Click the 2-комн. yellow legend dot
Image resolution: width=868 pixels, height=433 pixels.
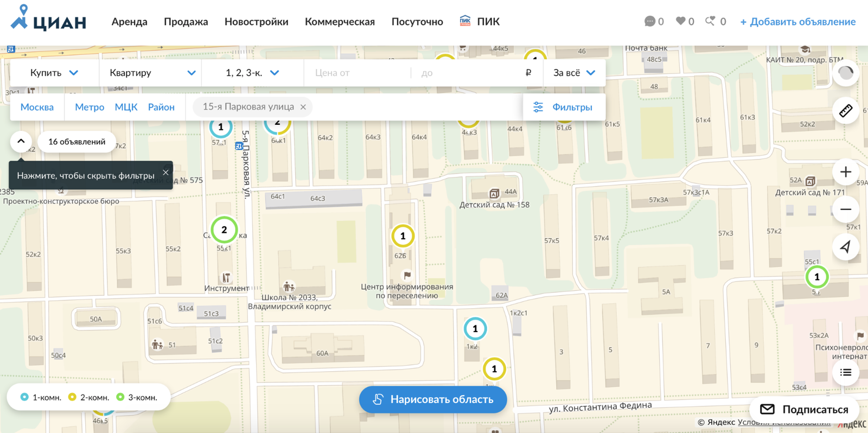coord(72,397)
